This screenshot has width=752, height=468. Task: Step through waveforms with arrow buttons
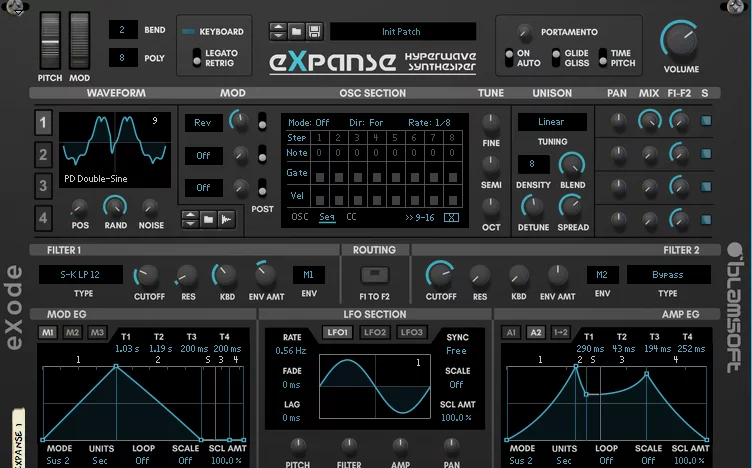(x=190, y=220)
